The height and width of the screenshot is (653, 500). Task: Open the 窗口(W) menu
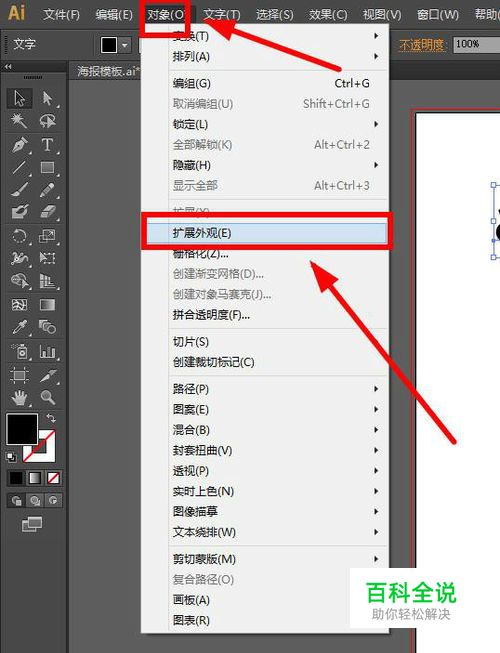click(438, 15)
